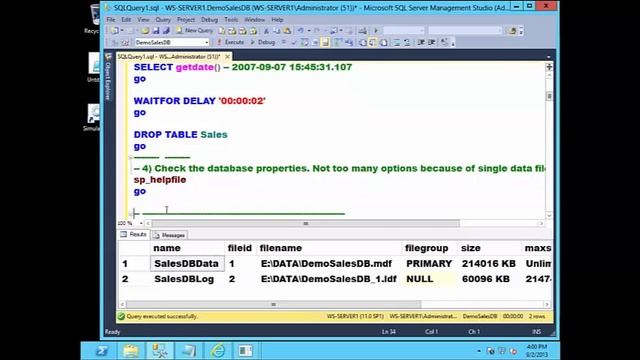The image size is (640, 360).
Task: Decrease the indent with the toolbar icon
Action: click(421, 42)
